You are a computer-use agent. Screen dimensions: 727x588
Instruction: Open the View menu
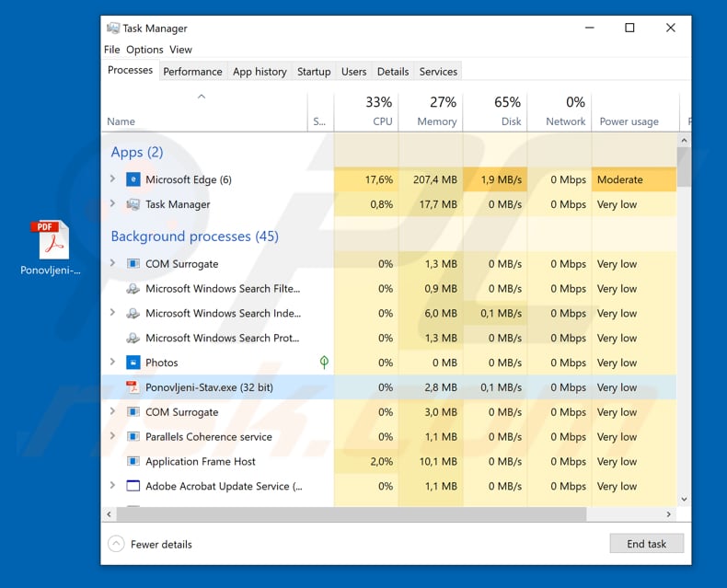[x=180, y=50]
